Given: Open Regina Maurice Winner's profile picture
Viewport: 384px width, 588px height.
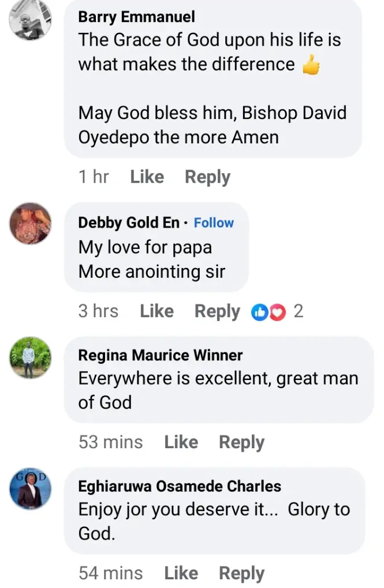Looking at the screenshot, I should point(31,358).
